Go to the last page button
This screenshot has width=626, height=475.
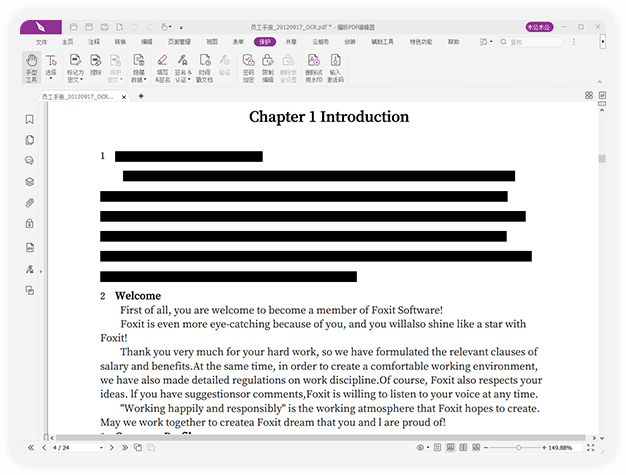(125, 448)
